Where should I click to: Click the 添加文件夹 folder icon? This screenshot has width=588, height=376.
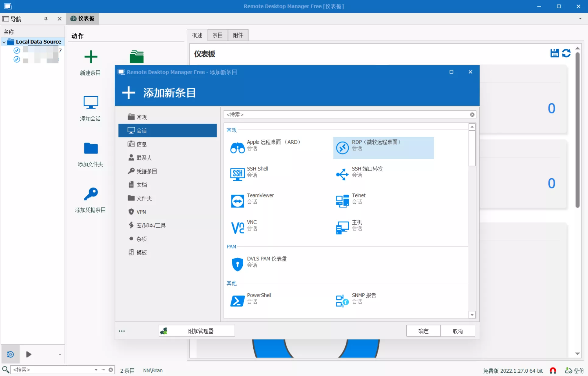90,148
